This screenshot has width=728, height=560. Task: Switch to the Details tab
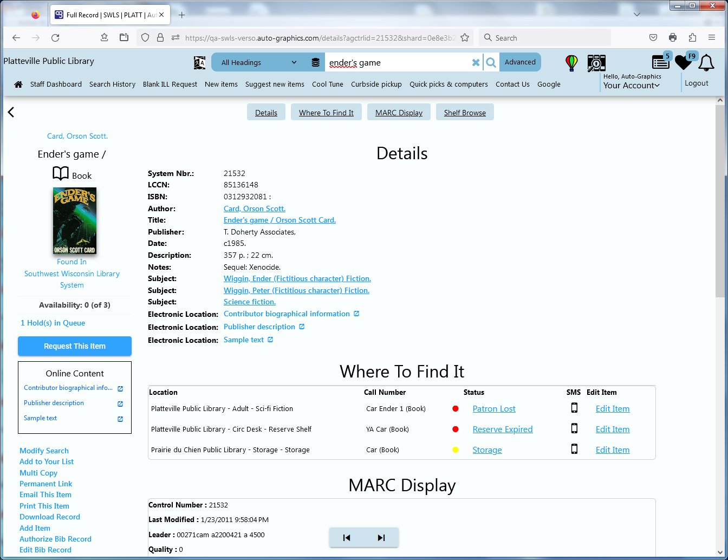coord(266,113)
